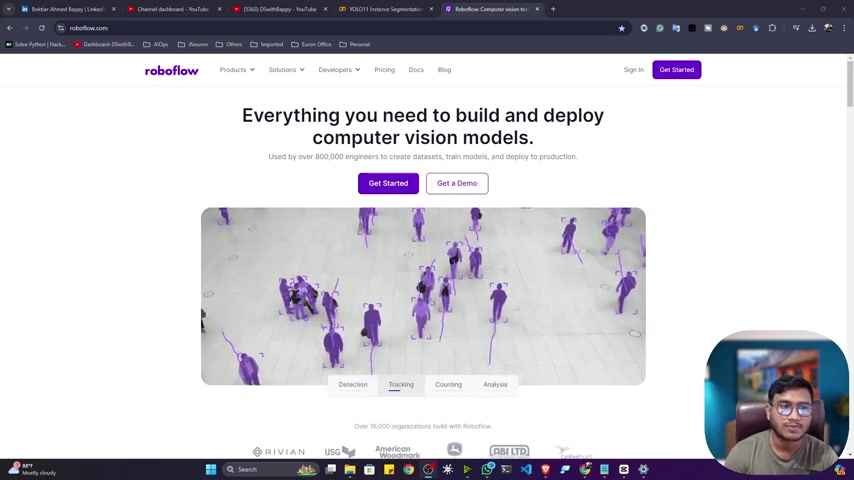Open the browser profile avatar icon

click(828, 28)
